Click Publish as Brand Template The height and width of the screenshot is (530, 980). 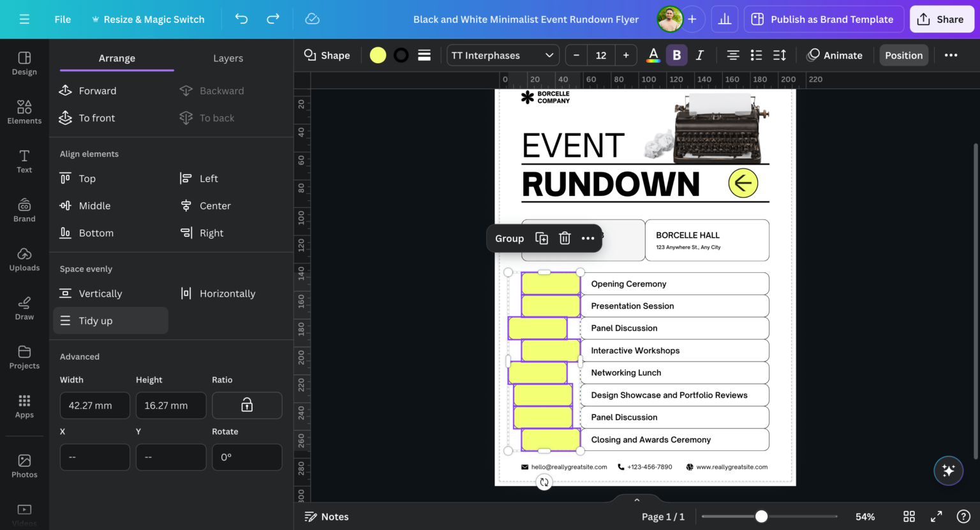coord(823,19)
